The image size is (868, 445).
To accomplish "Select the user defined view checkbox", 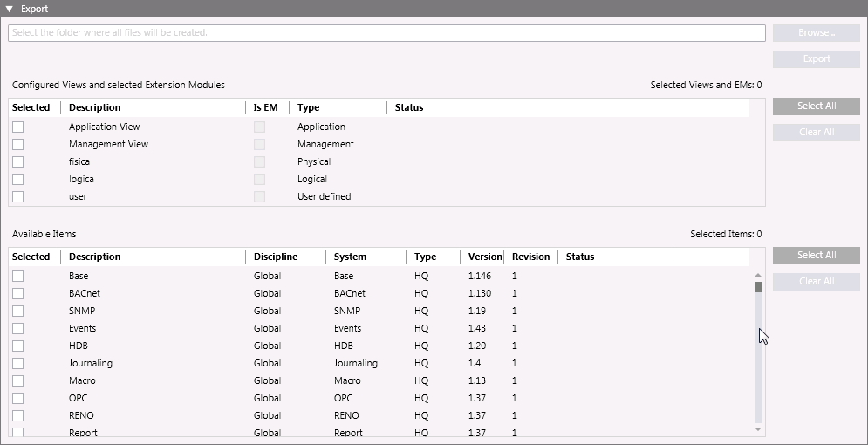I will pos(17,197).
